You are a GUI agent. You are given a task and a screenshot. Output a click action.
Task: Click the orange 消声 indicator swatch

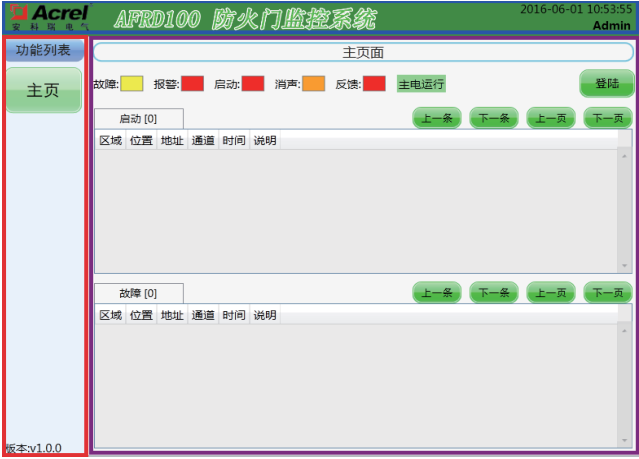pyautogui.click(x=313, y=84)
